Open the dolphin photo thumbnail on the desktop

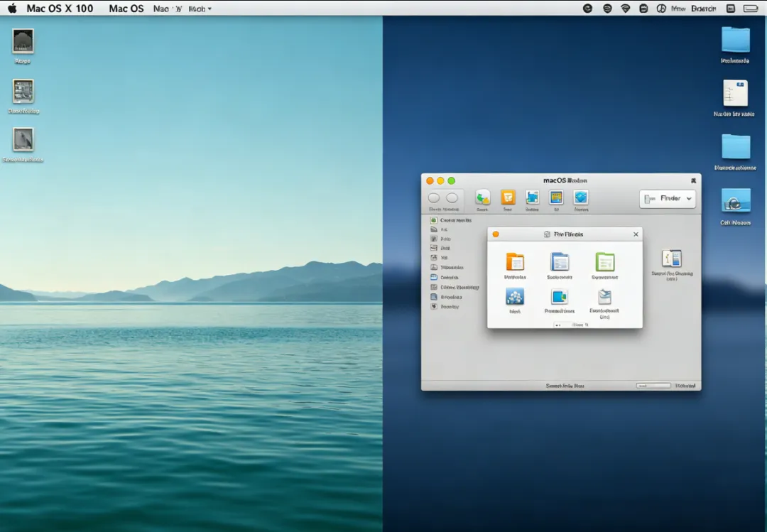coord(23,139)
